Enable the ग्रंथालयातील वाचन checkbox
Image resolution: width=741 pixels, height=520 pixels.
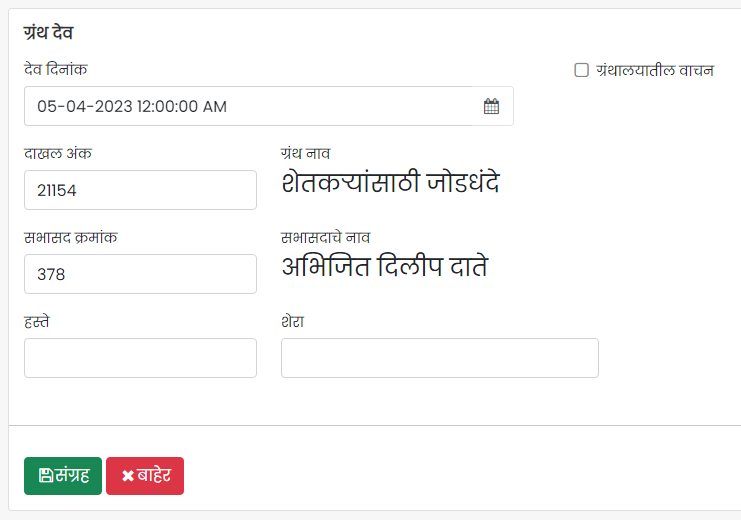point(581,70)
